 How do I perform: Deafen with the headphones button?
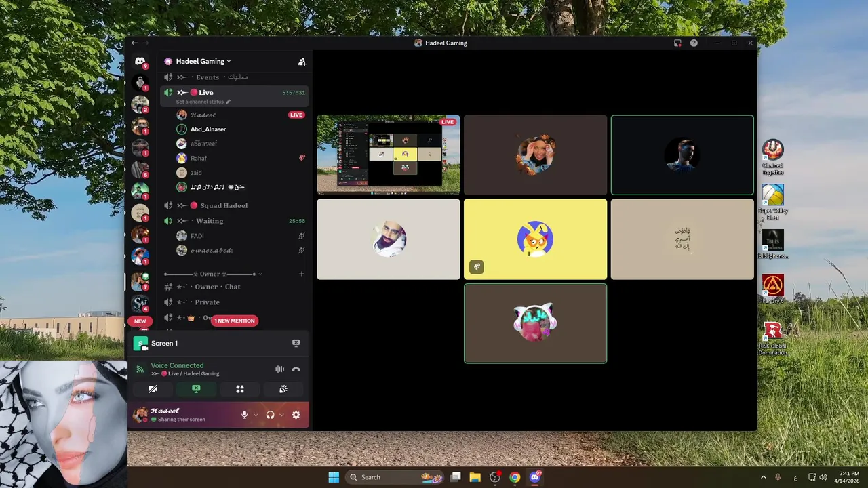[x=270, y=415]
